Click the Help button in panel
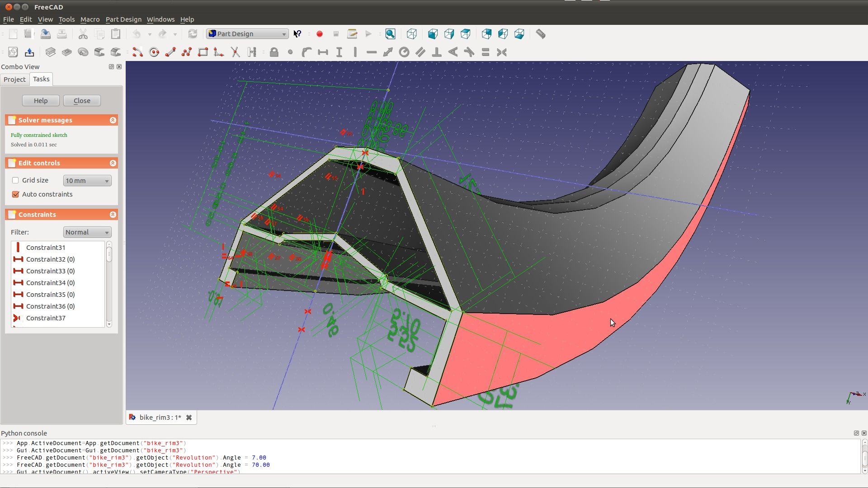 pyautogui.click(x=40, y=100)
